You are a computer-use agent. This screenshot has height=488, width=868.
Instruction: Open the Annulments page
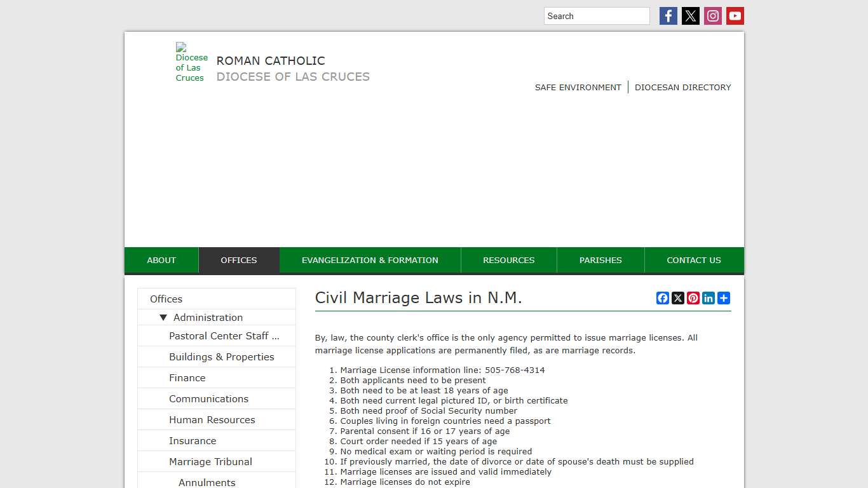(x=207, y=482)
